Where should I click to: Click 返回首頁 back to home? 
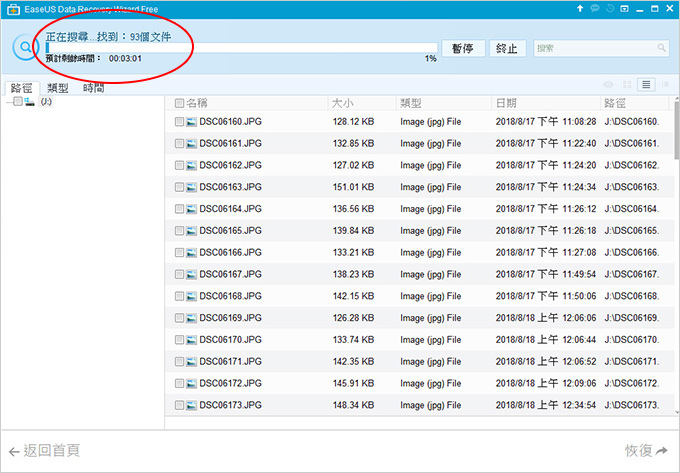pos(45,451)
